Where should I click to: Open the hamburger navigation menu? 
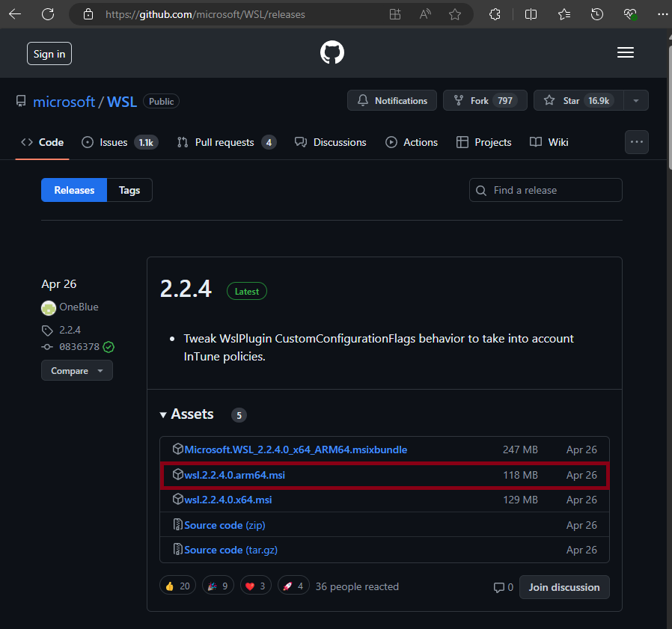point(626,52)
